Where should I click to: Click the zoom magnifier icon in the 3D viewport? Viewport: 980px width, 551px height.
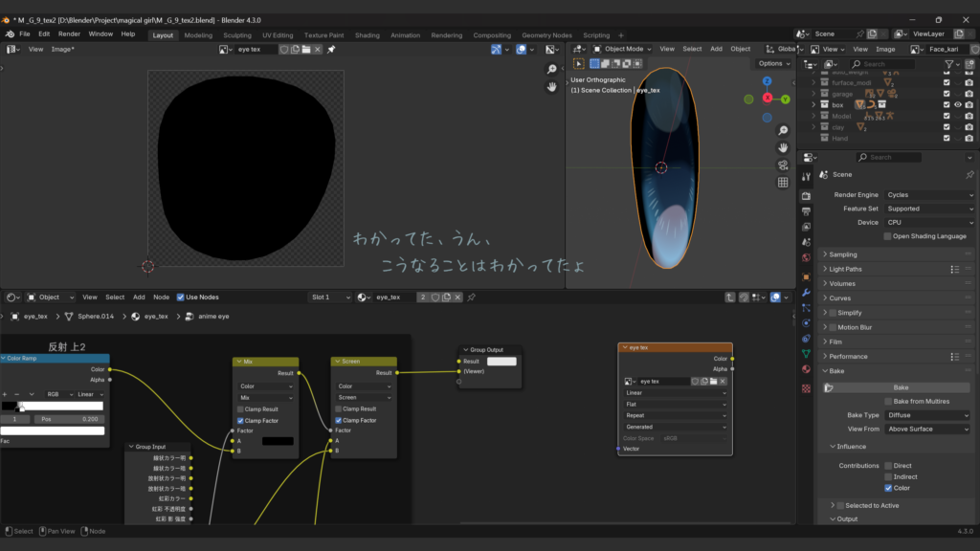click(783, 130)
